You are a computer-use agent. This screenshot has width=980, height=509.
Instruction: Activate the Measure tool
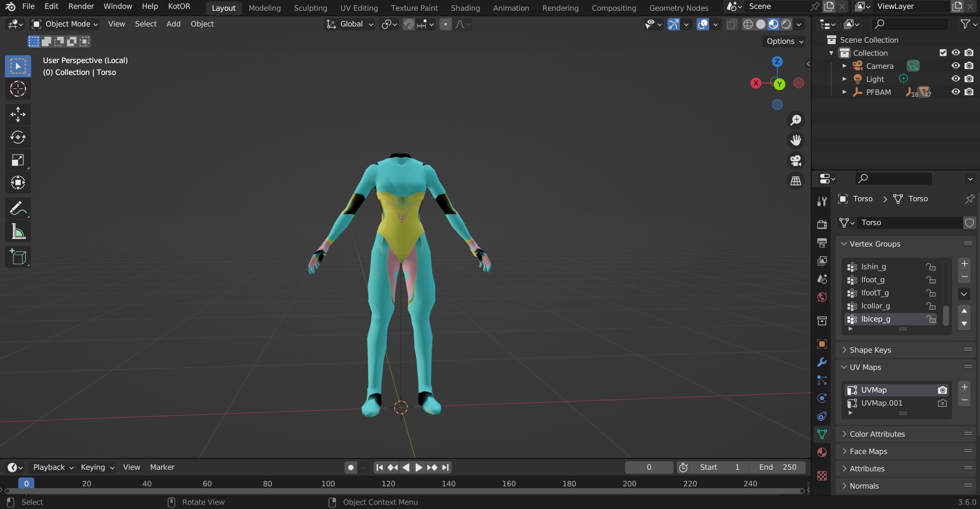[18, 232]
